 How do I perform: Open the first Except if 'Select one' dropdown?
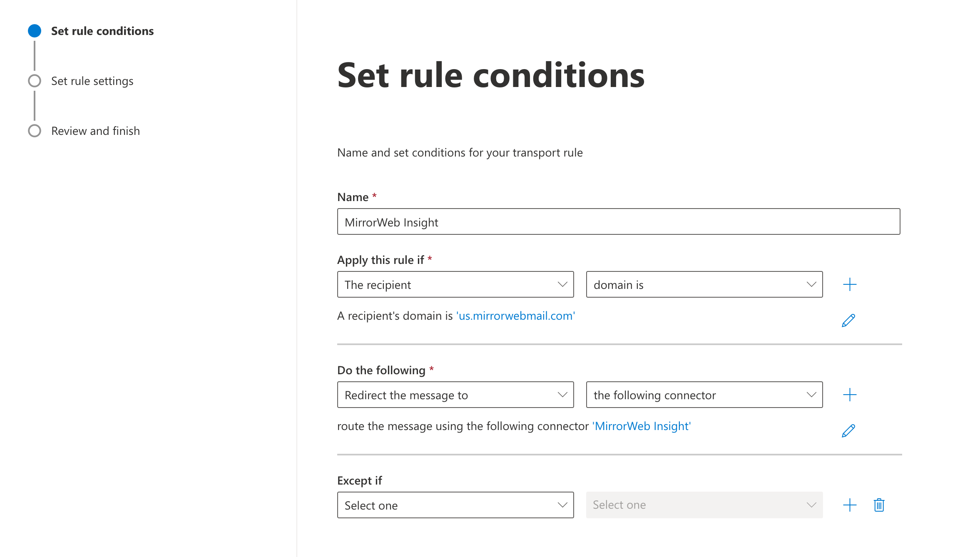pos(455,505)
